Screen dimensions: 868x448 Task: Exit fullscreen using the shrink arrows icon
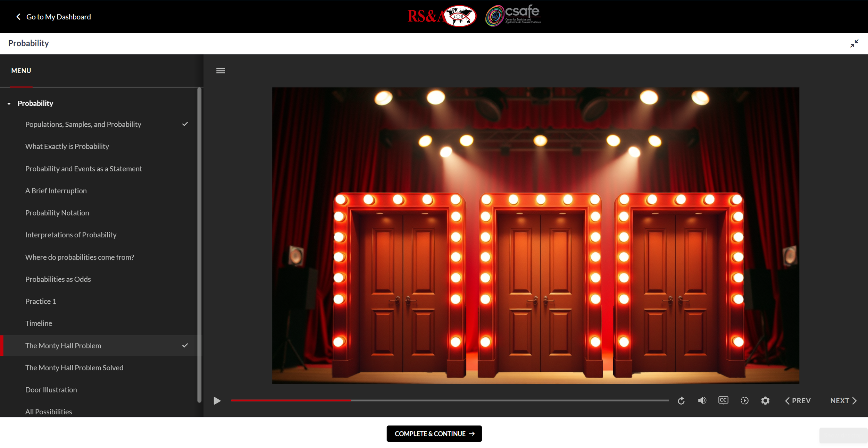[x=854, y=43]
